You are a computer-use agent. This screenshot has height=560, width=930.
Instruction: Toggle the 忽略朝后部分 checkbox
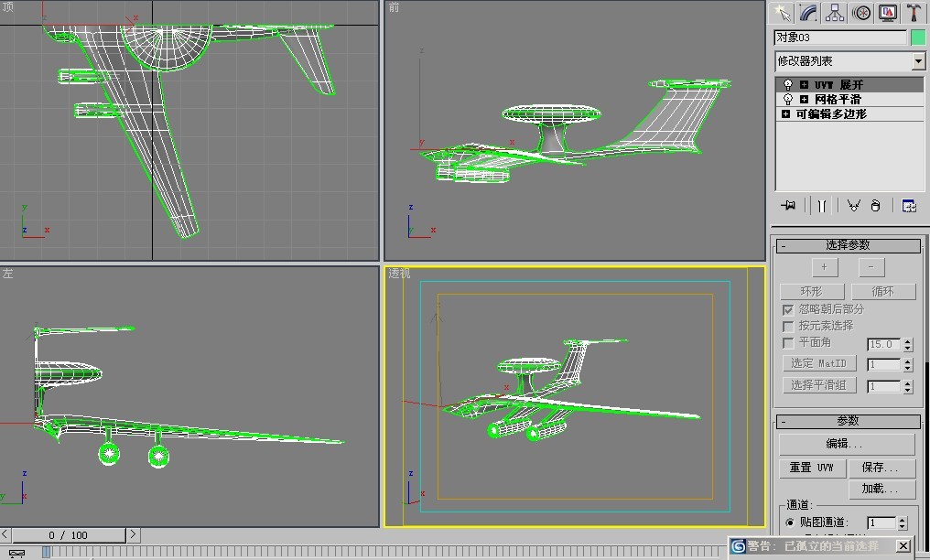point(788,309)
